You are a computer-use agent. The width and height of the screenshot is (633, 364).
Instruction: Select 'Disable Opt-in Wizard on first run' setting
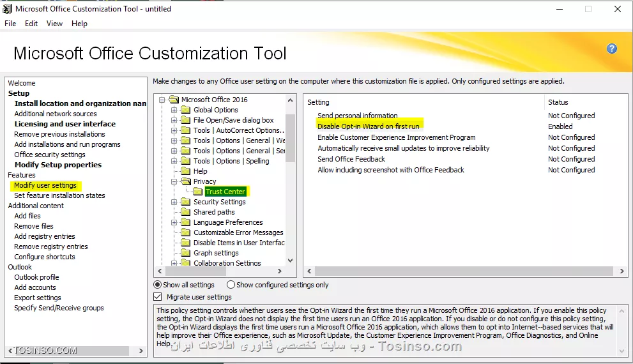[368, 126]
